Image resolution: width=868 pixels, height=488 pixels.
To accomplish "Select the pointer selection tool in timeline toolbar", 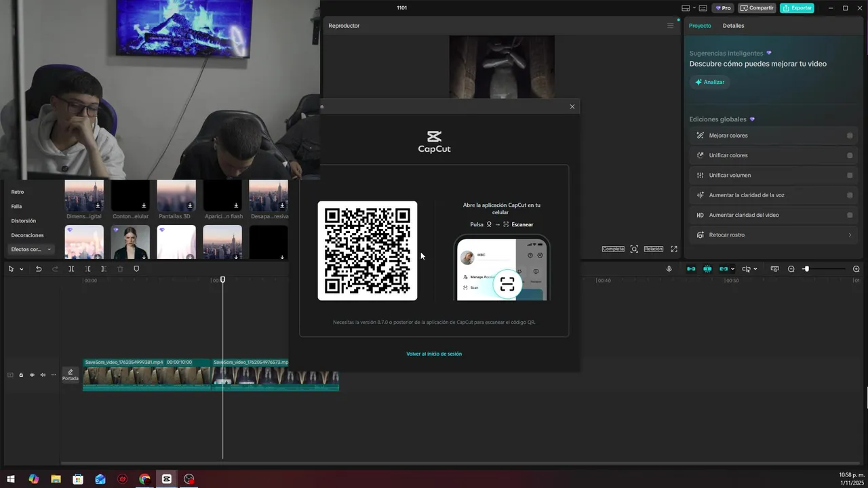I will tap(11, 269).
